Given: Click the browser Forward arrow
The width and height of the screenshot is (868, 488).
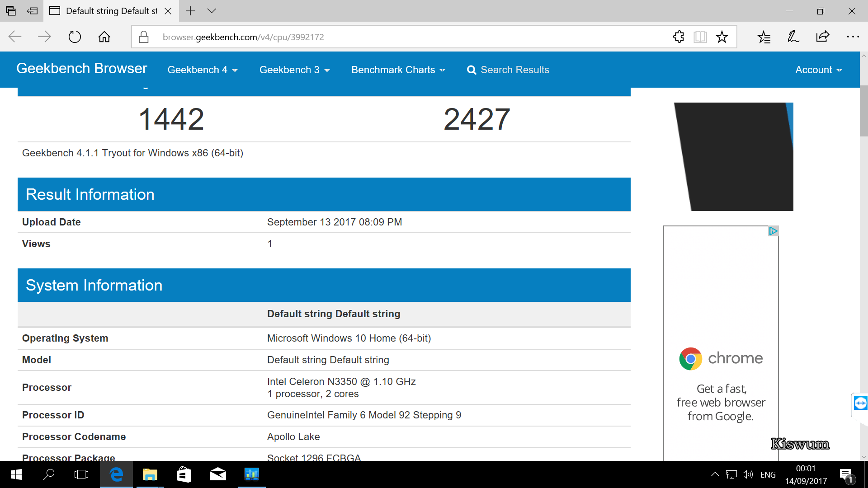Looking at the screenshot, I should coord(44,37).
